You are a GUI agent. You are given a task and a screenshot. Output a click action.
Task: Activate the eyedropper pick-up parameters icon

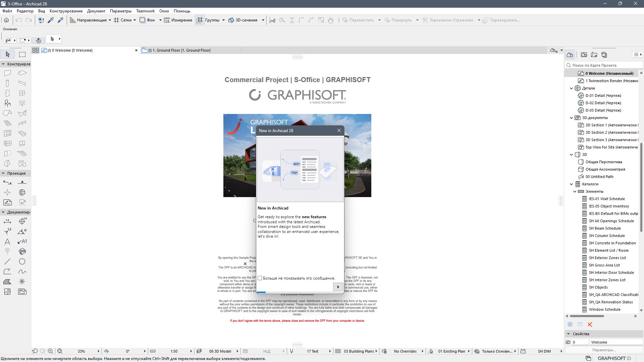[51, 20]
